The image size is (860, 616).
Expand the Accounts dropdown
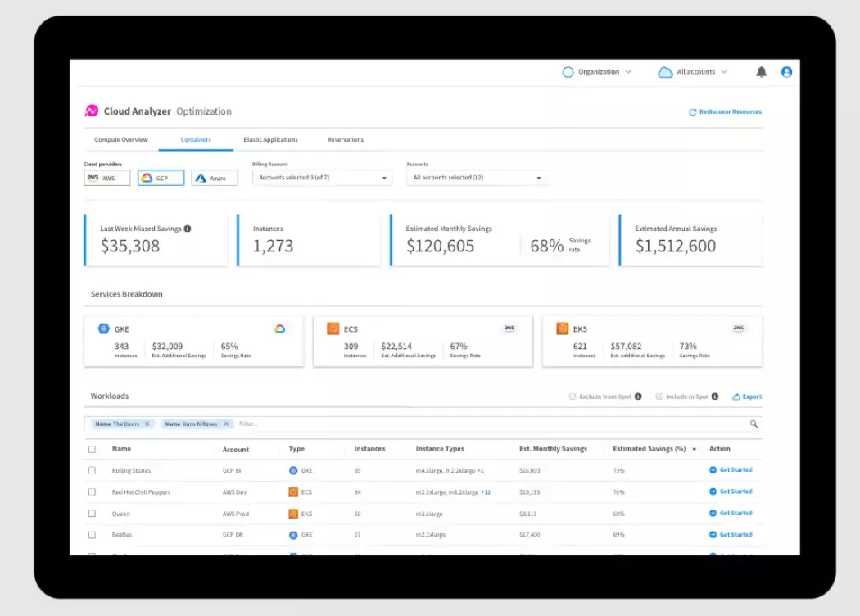tap(477, 178)
